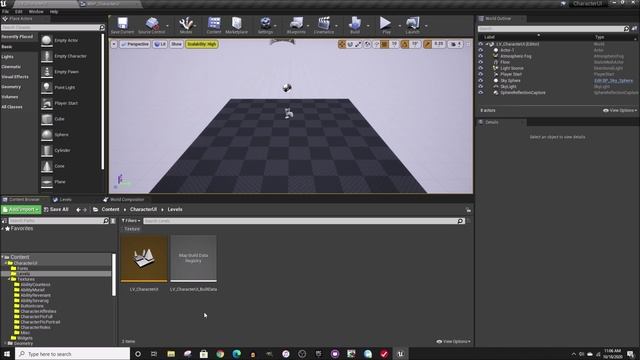Click Save Current in the main toolbar
Viewport: 640px width, 360px height.
coord(122,25)
